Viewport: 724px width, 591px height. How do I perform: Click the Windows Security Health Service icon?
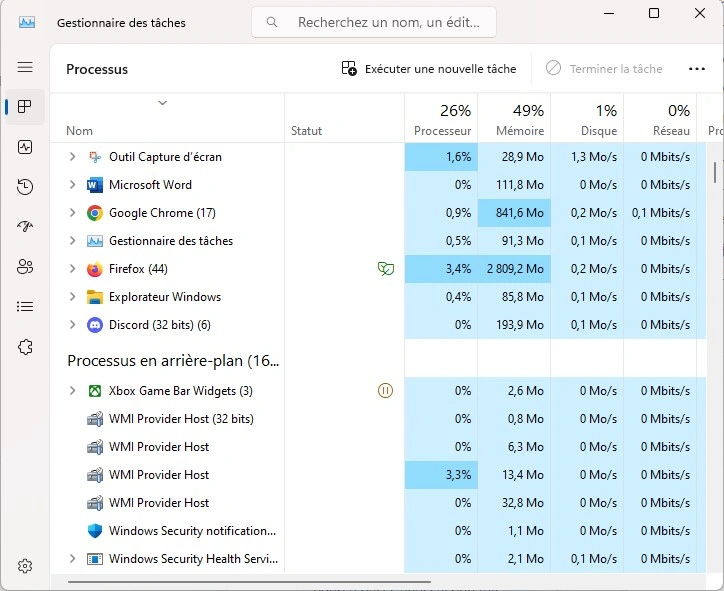(x=95, y=559)
